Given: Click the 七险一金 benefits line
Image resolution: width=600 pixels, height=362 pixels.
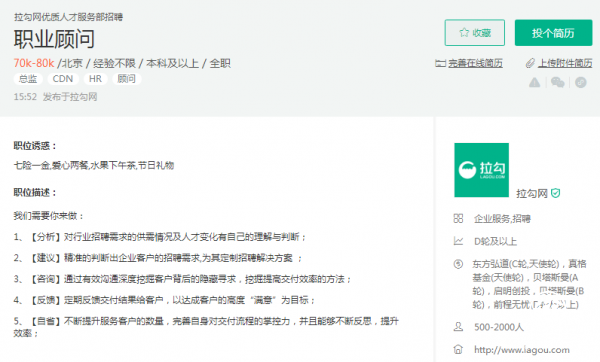Looking at the screenshot, I should click(x=94, y=165).
